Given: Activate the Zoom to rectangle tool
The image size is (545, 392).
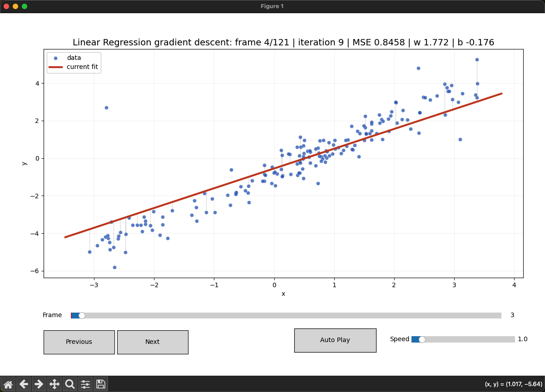Looking at the screenshot, I should 70,384.
